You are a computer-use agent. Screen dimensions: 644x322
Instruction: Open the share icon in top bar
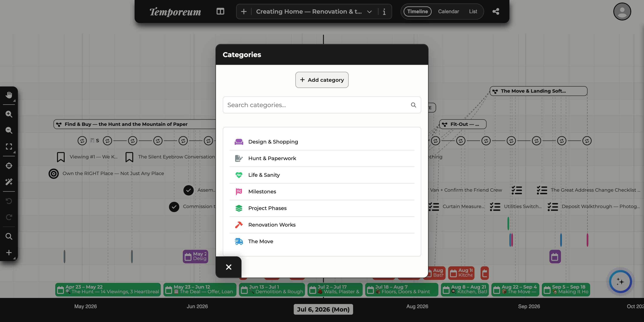pos(496,11)
